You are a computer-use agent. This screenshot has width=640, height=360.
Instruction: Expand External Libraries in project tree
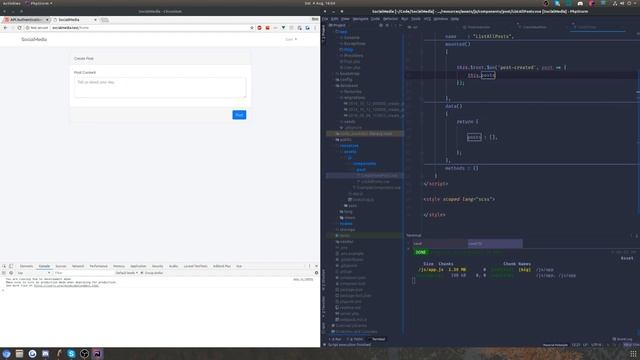[351, 326]
